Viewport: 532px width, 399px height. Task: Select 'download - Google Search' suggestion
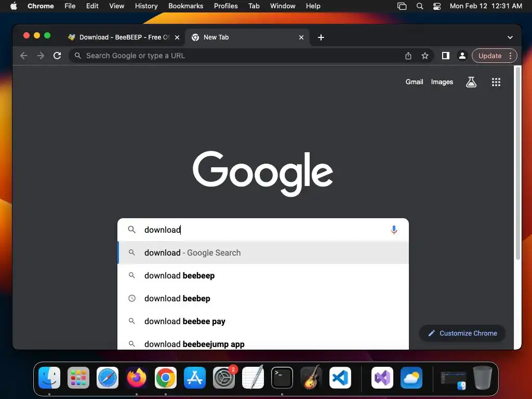[263, 253]
